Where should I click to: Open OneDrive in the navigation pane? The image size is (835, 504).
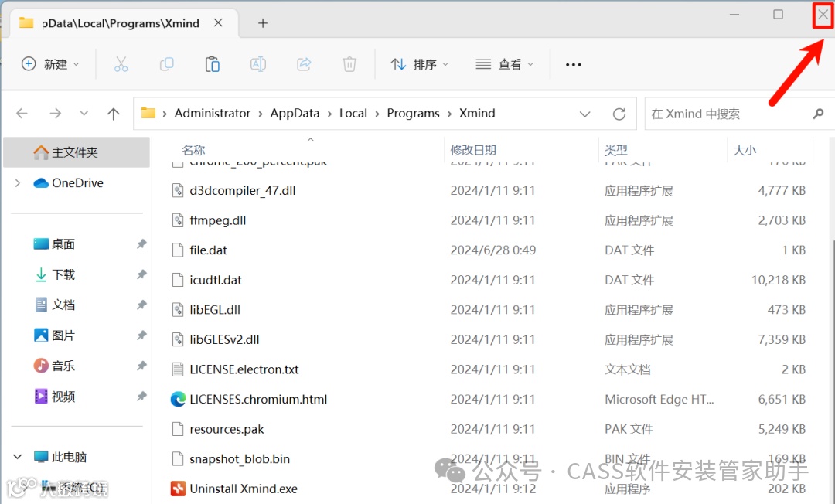(x=68, y=183)
